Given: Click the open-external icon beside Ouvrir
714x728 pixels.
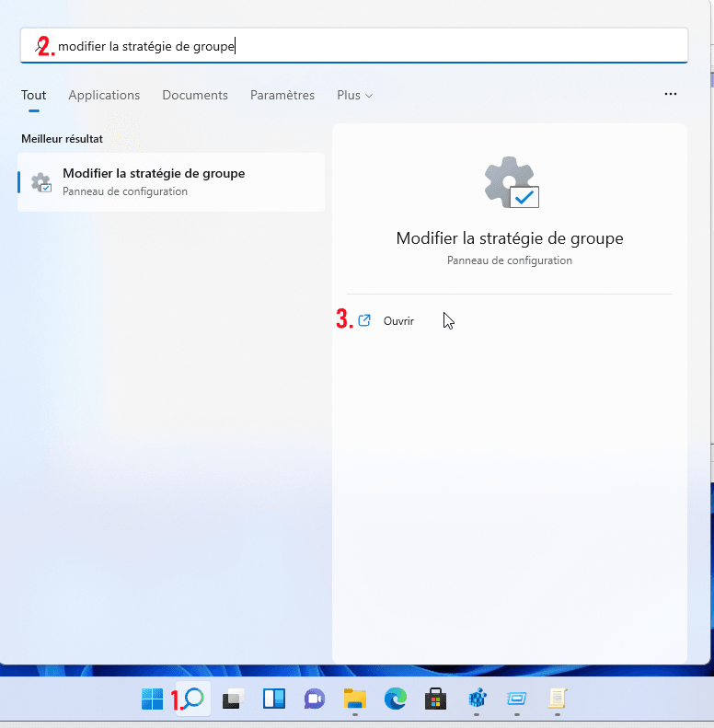Looking at the screenshot, I should [364, 320].
